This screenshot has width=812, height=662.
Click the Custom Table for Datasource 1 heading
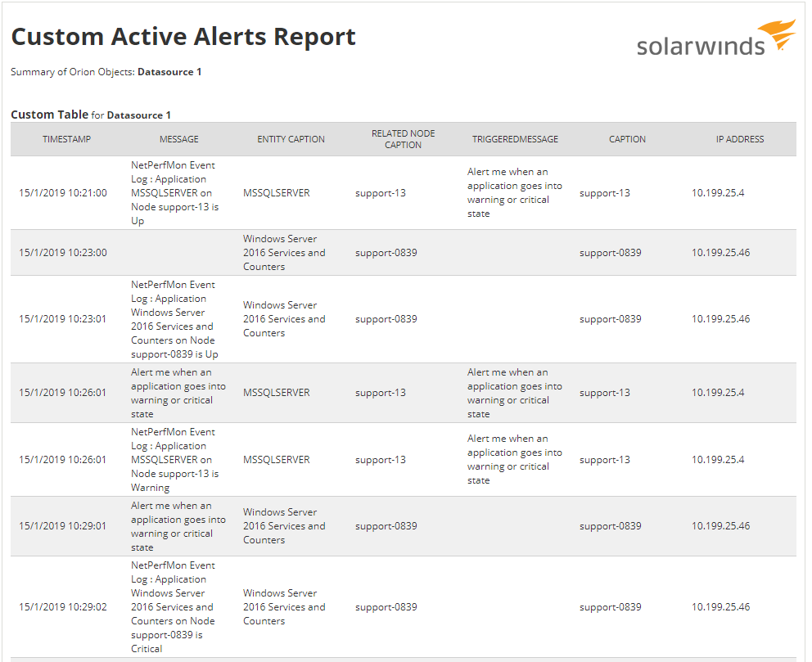tap(91, 115)
